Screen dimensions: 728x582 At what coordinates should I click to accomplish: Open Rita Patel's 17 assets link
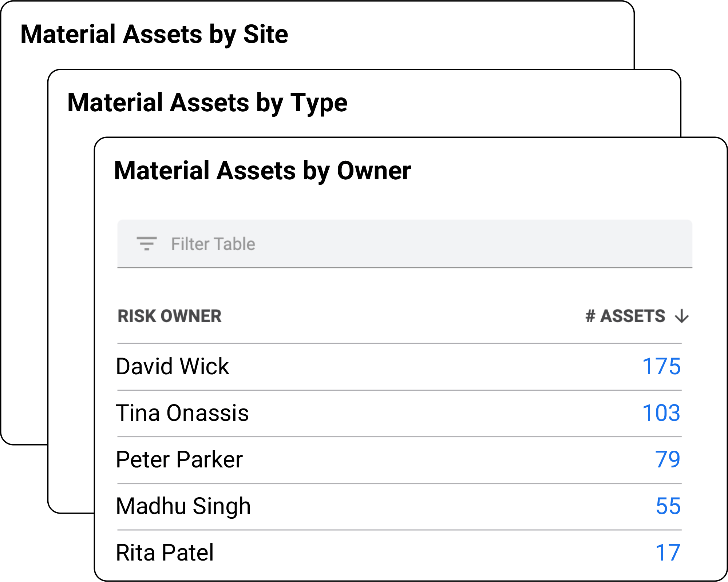tap(668, 553)
